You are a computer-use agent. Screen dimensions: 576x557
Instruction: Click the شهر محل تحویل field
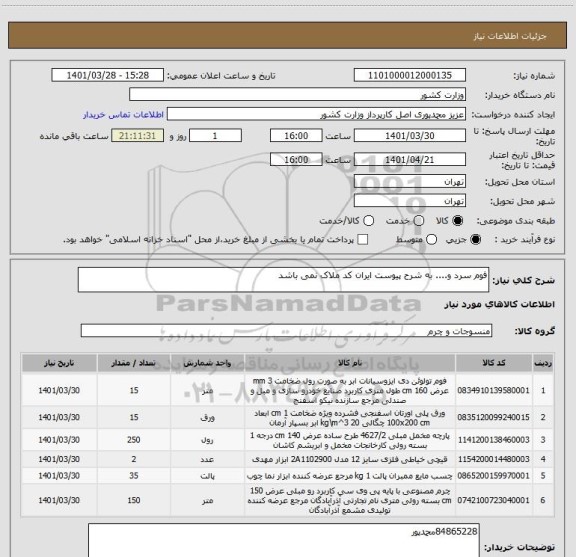(x=410, y=201)
